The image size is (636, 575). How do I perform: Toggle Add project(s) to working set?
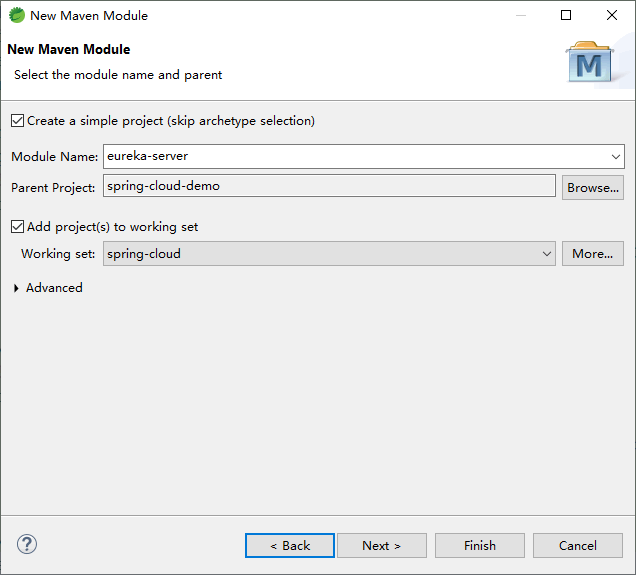click(x=17, y=227)
